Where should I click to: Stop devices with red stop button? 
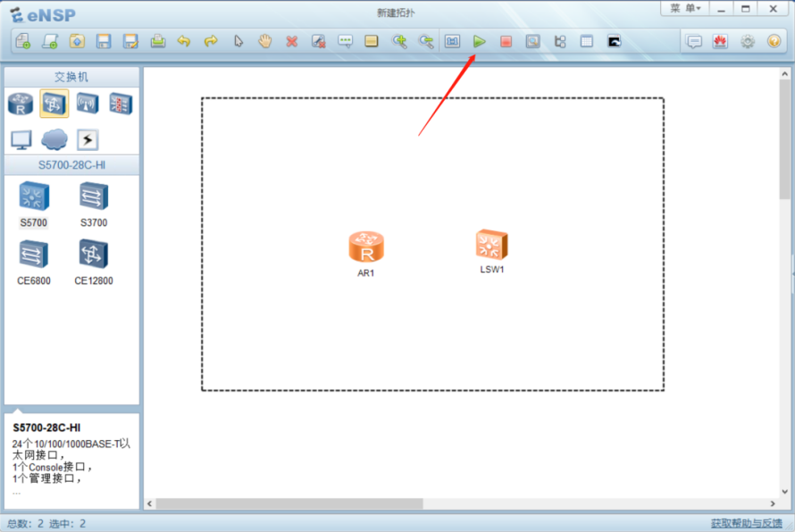[506, 41]
